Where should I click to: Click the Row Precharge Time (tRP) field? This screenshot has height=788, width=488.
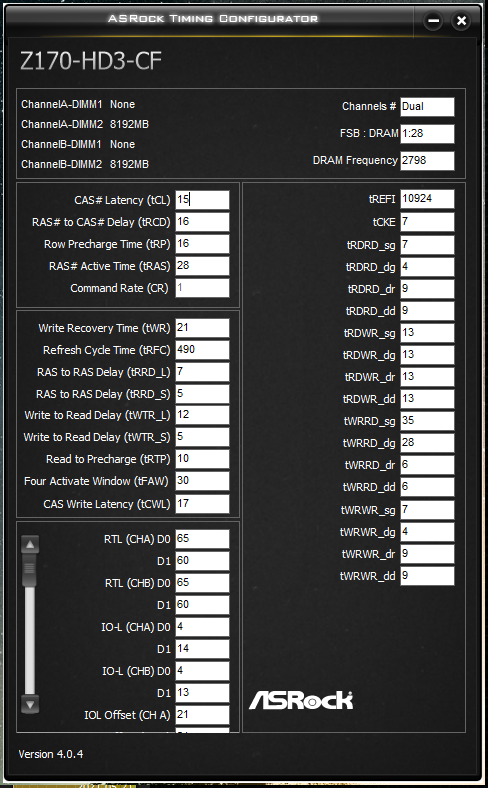pos(202,244)
